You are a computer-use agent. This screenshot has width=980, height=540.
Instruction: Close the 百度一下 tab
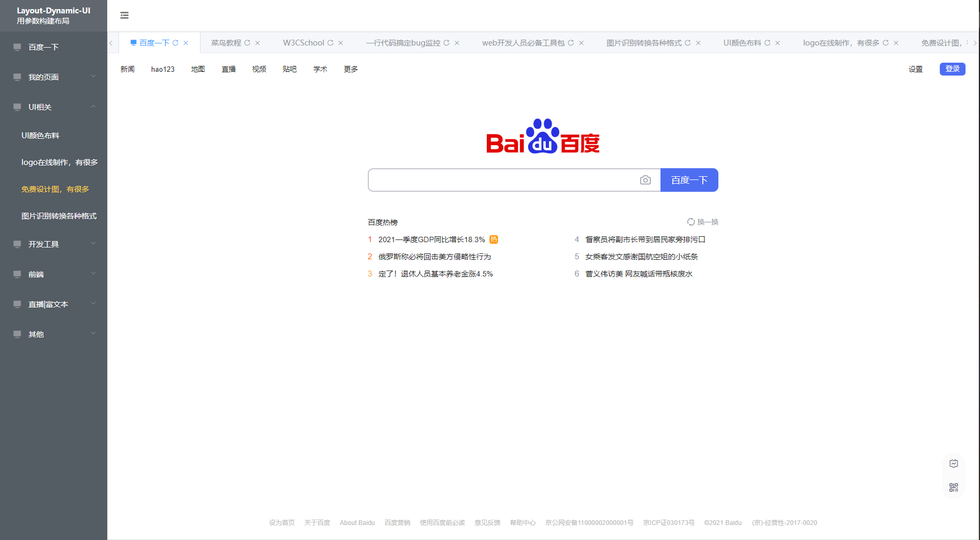(185, 43)
